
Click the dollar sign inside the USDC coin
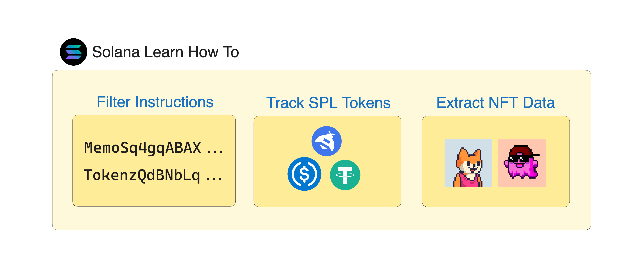coord(304,174)
